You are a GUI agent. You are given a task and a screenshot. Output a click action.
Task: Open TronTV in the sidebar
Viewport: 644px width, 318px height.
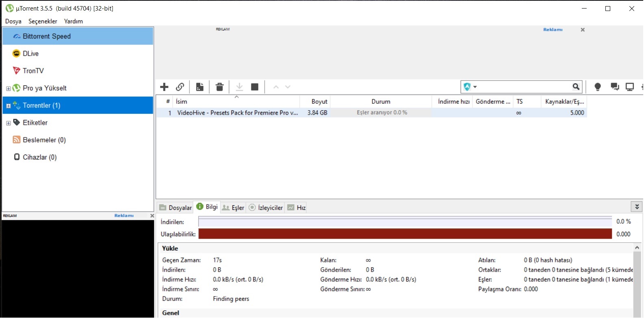[78, 71]
